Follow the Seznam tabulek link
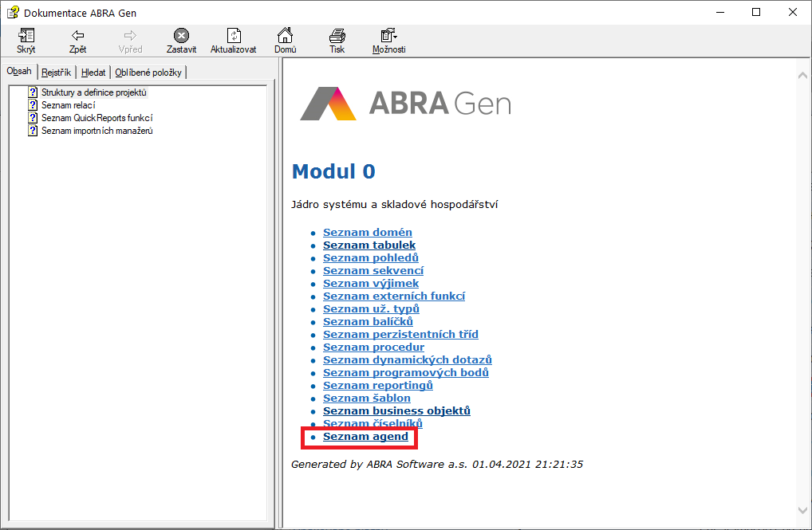The height and width of the screenshot is (530, 812). [369, 245]
